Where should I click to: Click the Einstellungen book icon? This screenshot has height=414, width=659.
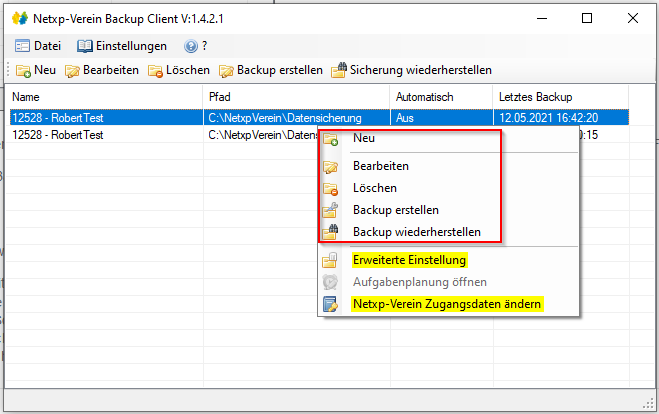84,46
